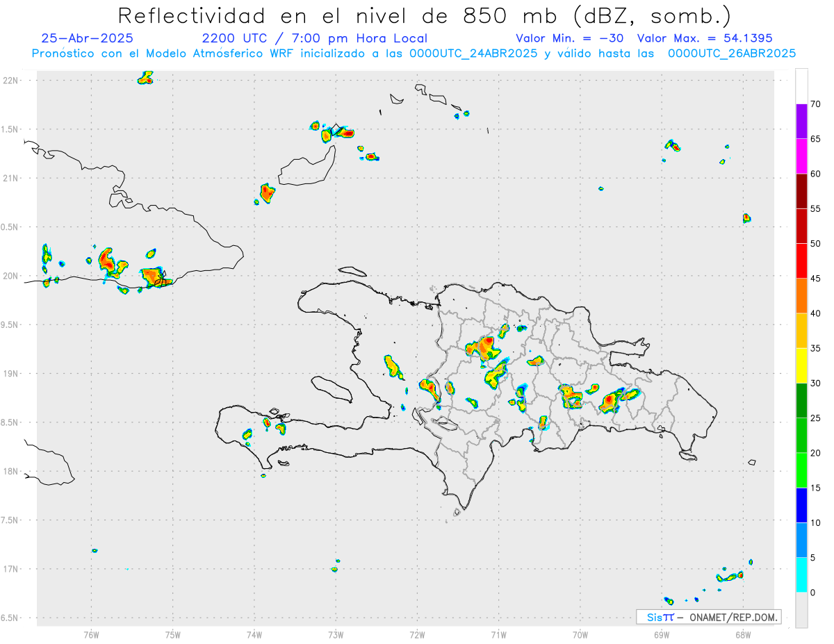Click the colorbar value '5'
This screenshot has width=834, height=644.
[813, 558]
